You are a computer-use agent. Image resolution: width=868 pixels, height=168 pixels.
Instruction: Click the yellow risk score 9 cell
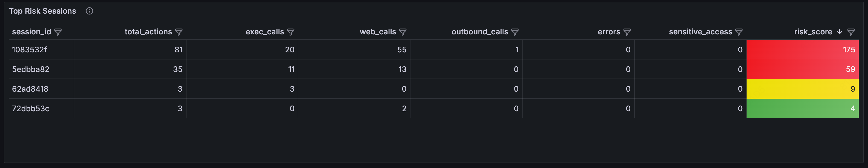click(802, 89)
